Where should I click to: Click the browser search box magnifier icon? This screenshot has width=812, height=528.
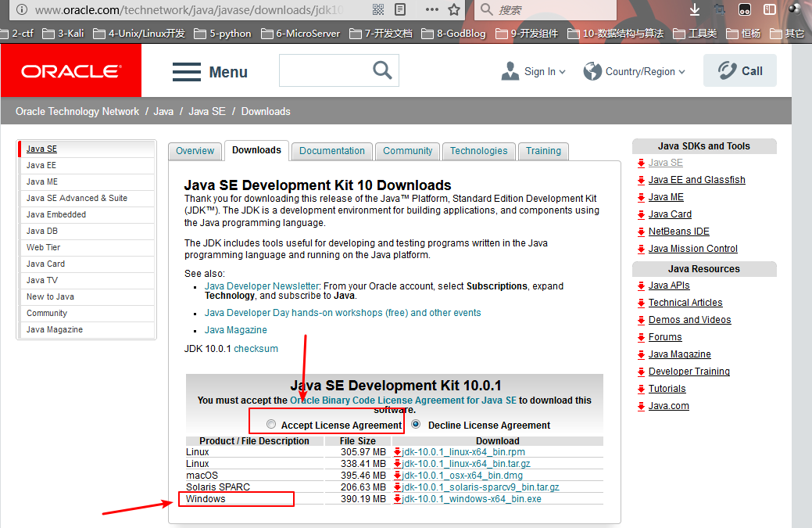(486, 9)
